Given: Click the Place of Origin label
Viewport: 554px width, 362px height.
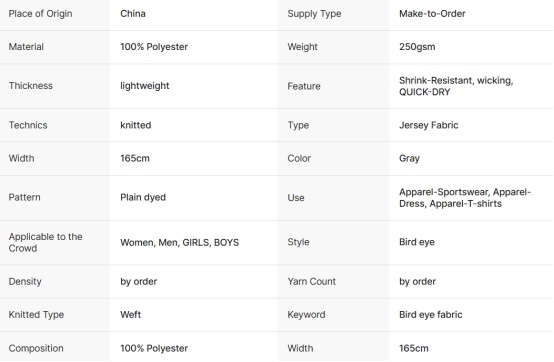Looking at the screenshot, I should coord(40,14).
